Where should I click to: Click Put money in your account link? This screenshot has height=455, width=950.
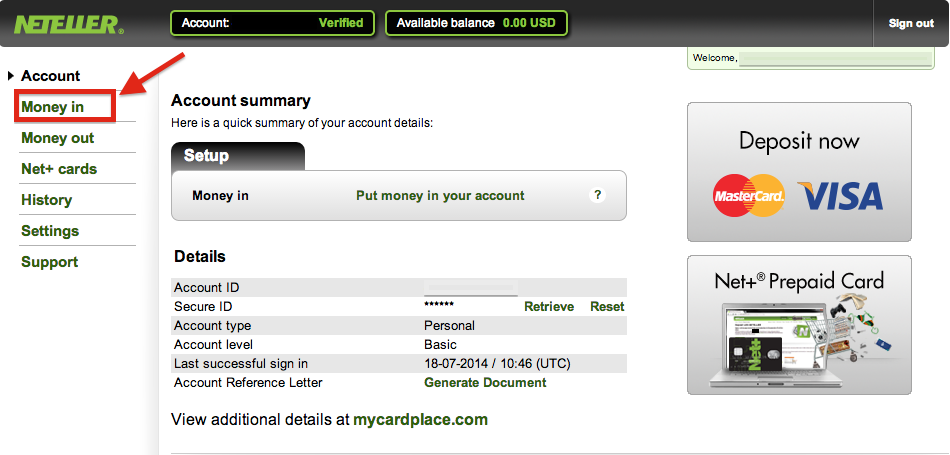pyautogui.click(x=440, y=196)
